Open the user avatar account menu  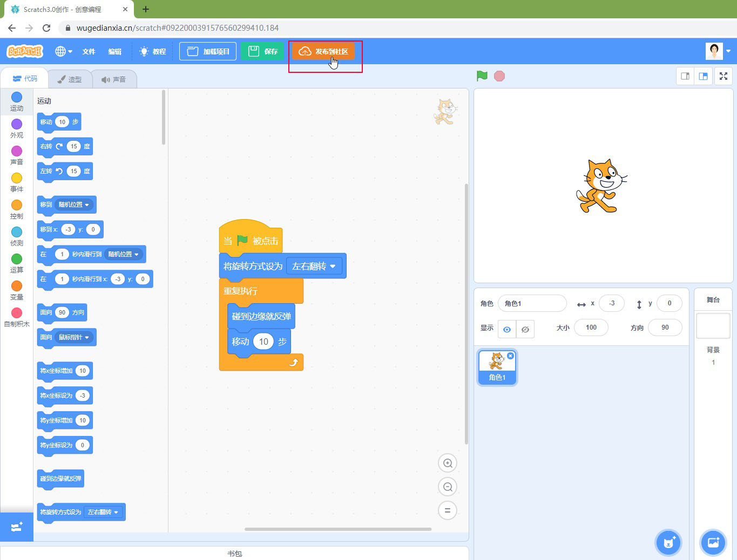point(718,51)
